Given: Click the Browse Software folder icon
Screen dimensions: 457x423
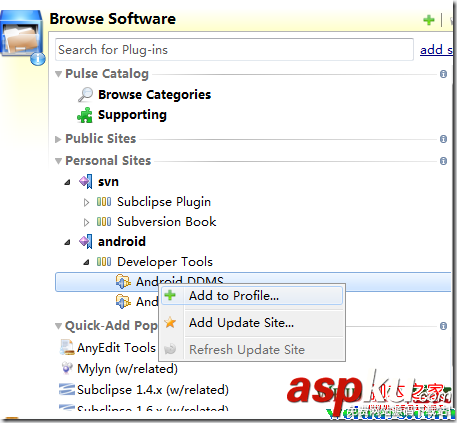Looking at the screenshot, I should (22, 37).
